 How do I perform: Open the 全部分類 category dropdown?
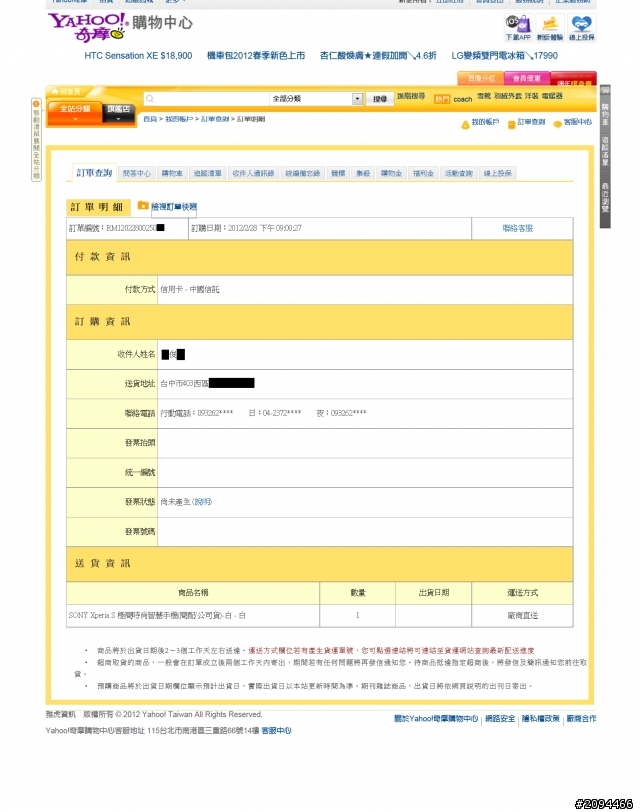tap(316, 98)
